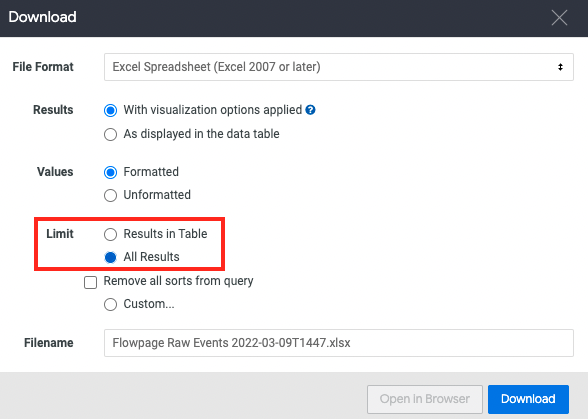Click the Custom... label text

149,303
